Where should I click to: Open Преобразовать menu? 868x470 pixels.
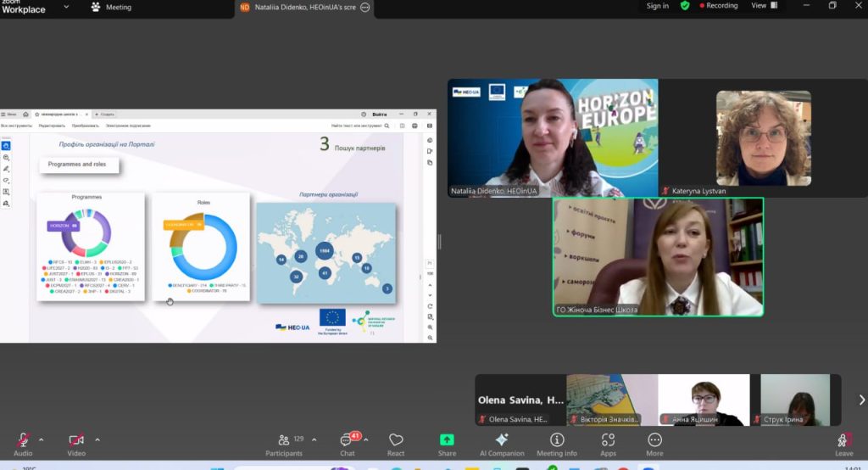(86, 126)
